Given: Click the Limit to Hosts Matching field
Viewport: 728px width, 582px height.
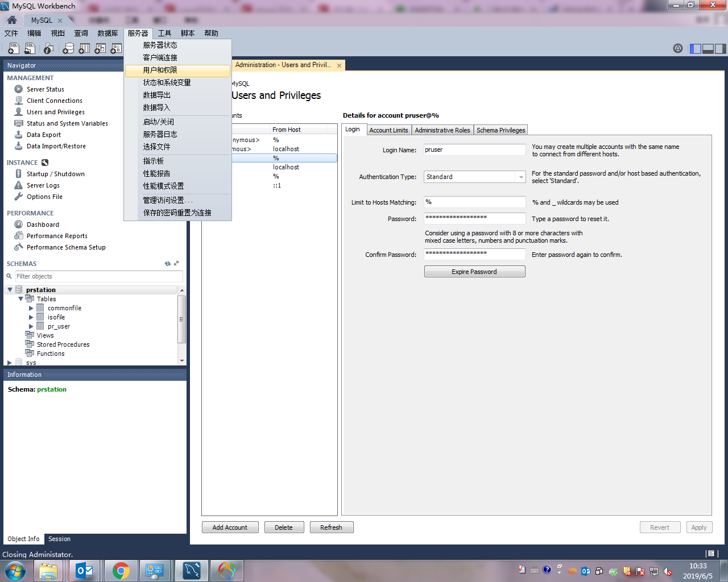Looking at the screenshot, I should pos(474,202).
